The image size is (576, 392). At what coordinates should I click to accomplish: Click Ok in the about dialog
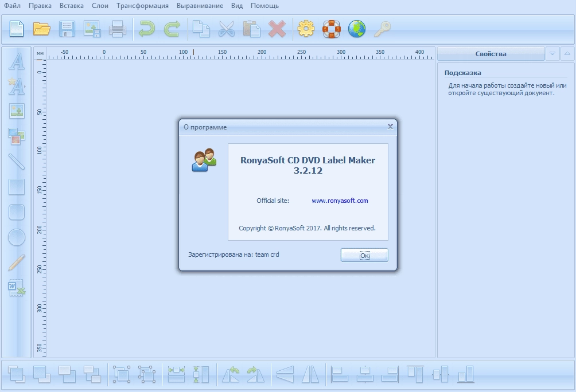364,255
